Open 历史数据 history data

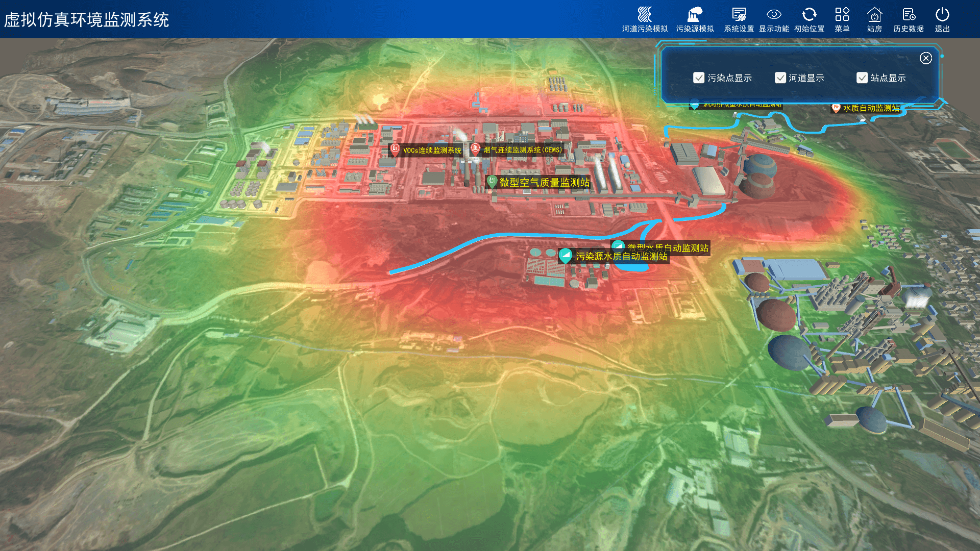pos(908,20)
